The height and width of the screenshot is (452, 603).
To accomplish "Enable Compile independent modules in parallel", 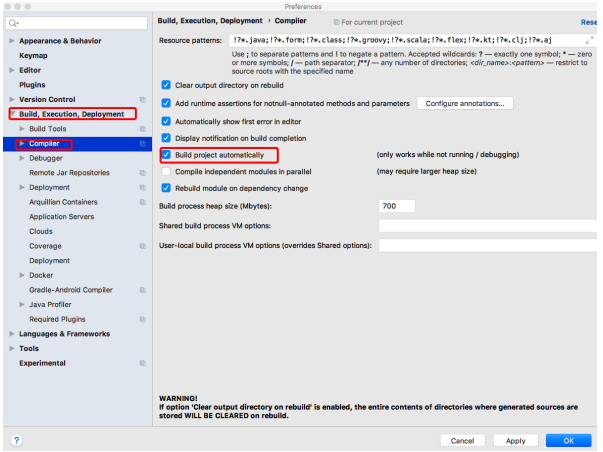I will (166, 171).
